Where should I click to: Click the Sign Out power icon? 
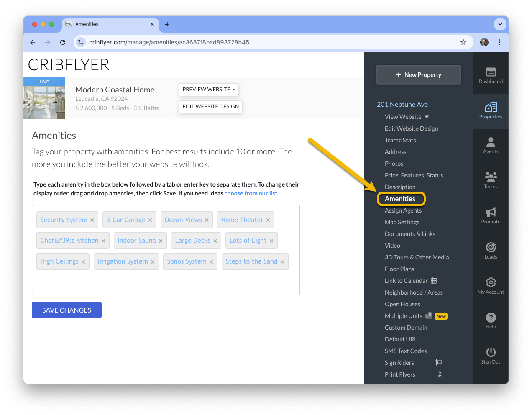(x=491, y=352)
